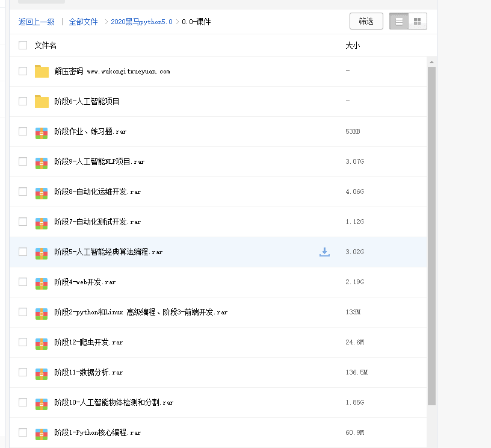Click archive icon of 阶段5-人工智能经典算法编程.rar
Image resolution: width=491 pixels, height=448 pixels.
(x=42, y=254)
